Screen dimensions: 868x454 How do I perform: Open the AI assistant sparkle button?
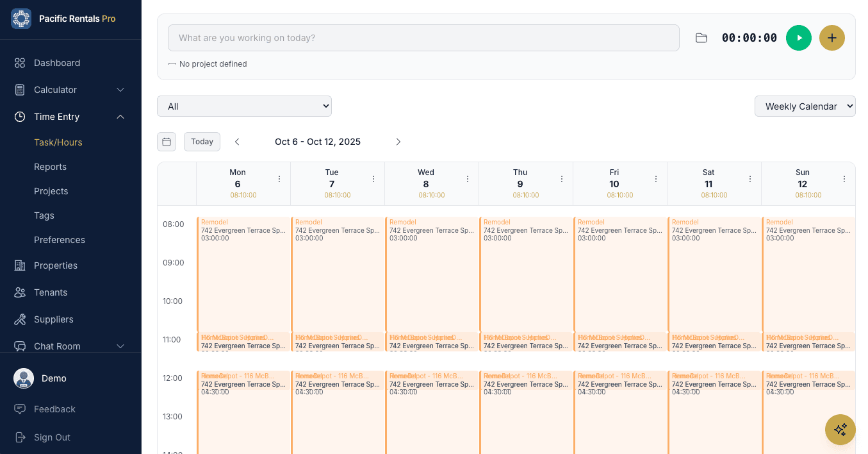click(840, 430)
